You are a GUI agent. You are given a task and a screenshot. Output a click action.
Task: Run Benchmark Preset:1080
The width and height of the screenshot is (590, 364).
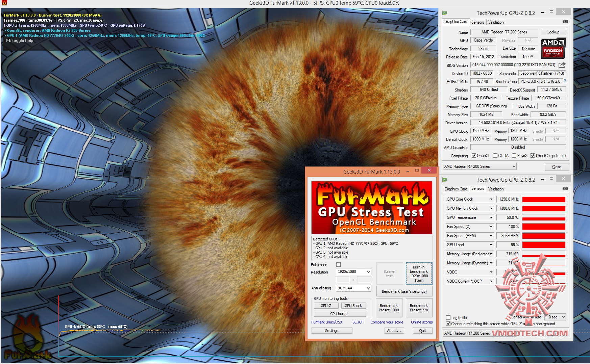point(389,308)
